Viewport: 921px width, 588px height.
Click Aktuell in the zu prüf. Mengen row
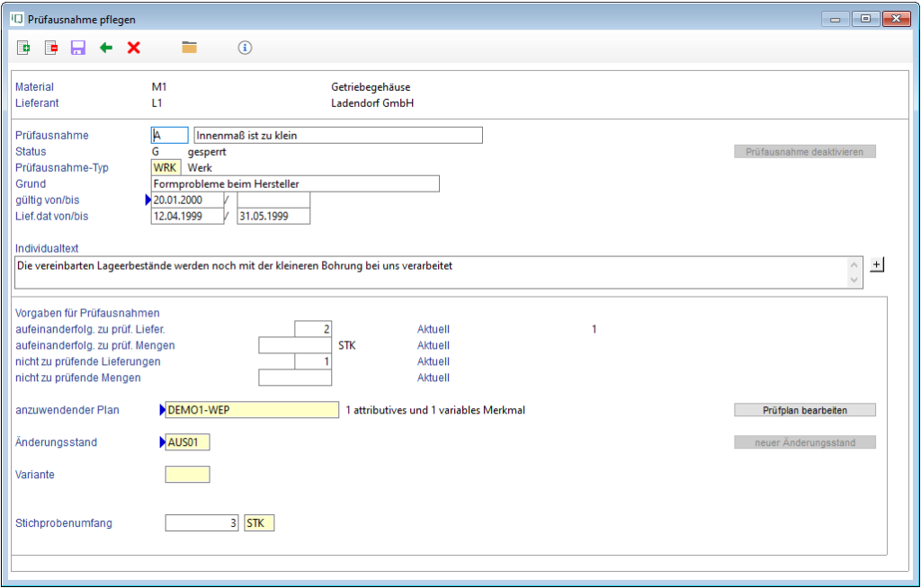click(434, 345)
